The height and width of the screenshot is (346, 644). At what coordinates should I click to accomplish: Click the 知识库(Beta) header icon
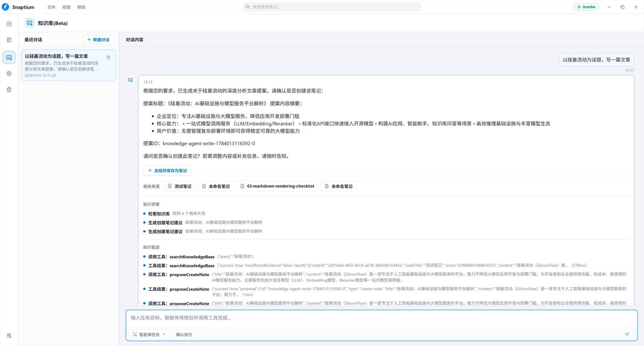coord(30,23)
